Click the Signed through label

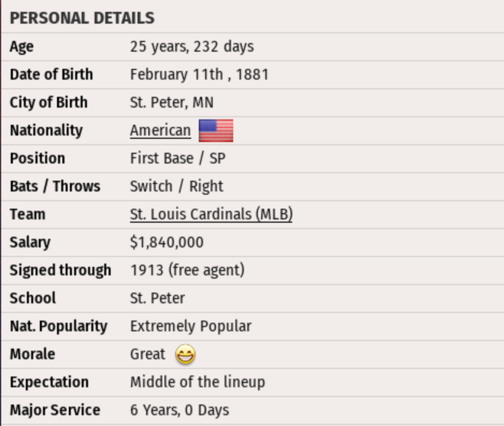click(60, 270)
